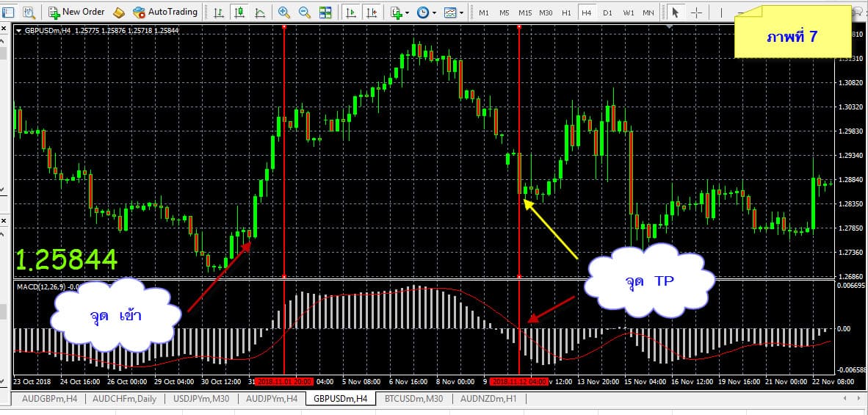Toggle the AutoTrading button
The image size is (868, 415).
[165, 12]
